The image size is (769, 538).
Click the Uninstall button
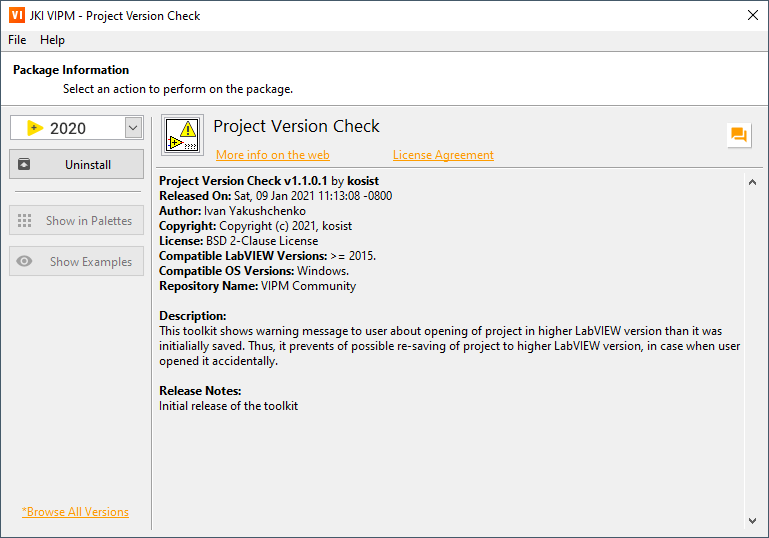pos(77,164)
